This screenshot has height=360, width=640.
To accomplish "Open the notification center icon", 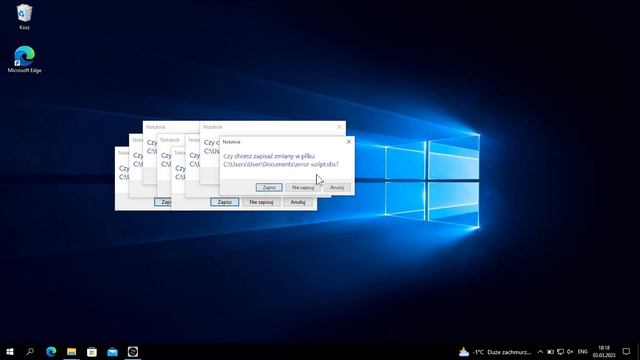I will coord(626,352).
